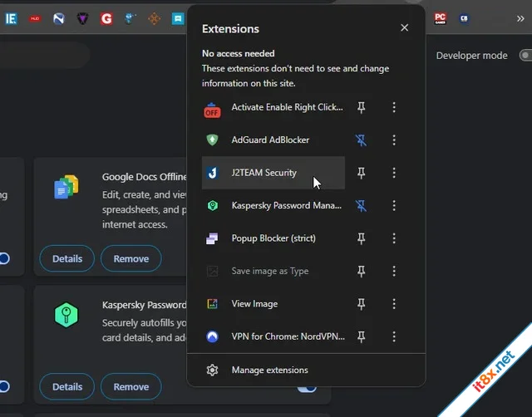
Task: Pin Popup Blocker (strict) extension
Action: click(x=361, y=238)
